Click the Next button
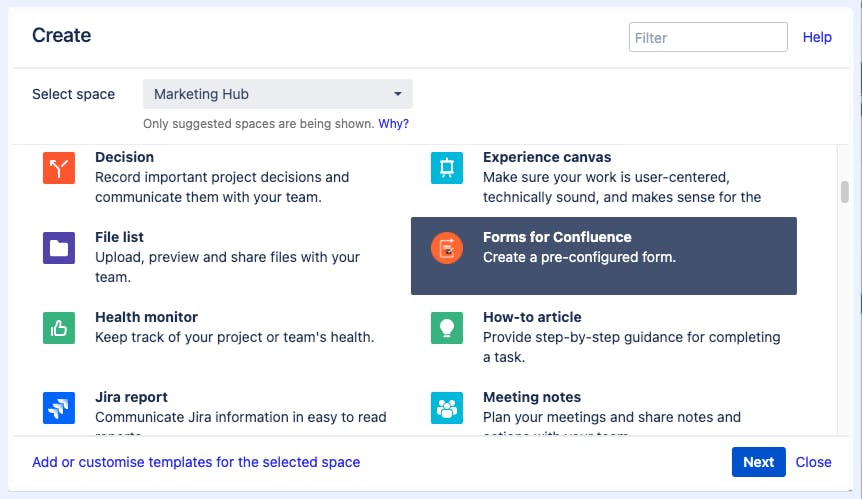This screenshot has width=862, height=499. coord(759,462)
